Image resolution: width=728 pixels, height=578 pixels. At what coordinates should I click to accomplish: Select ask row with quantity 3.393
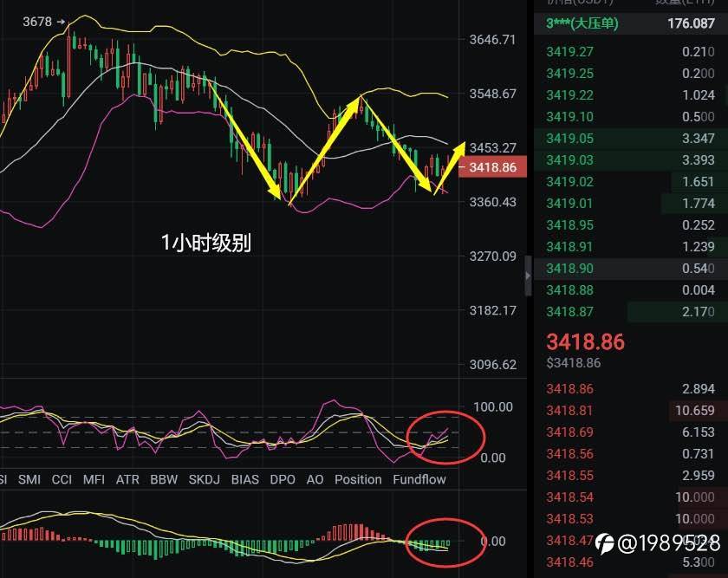pyautogui.click(x=631, y=159)
